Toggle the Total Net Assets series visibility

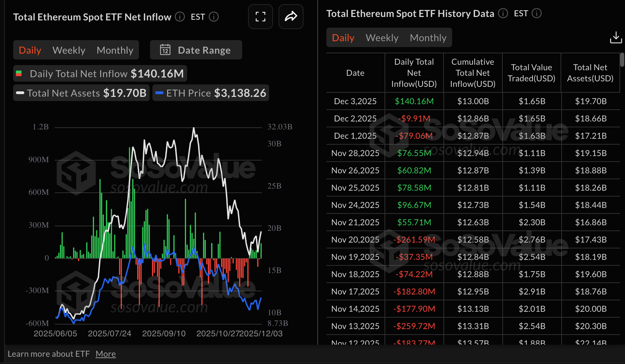click(x=81, y=93)
